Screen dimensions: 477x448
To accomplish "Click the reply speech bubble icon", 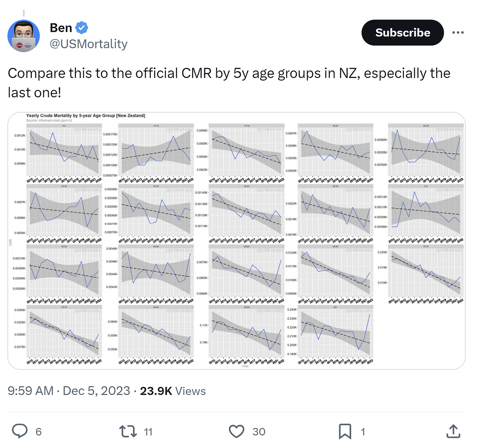I will 20,431.
